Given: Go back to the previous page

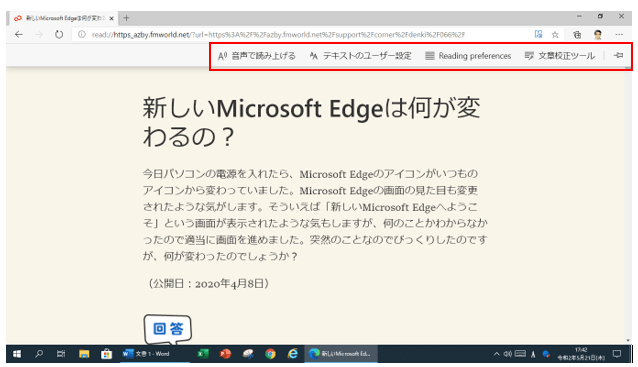Looking at the screenshot, I should coord(19,35).
